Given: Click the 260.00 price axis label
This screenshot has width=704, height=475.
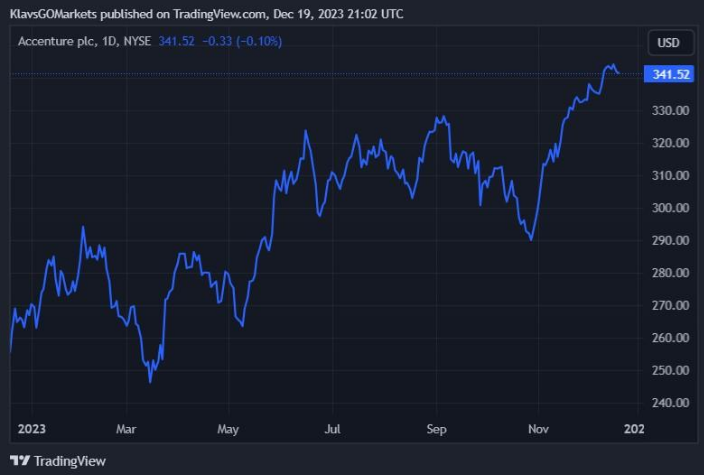Looking at the screenshot, I should click(670, 338).
